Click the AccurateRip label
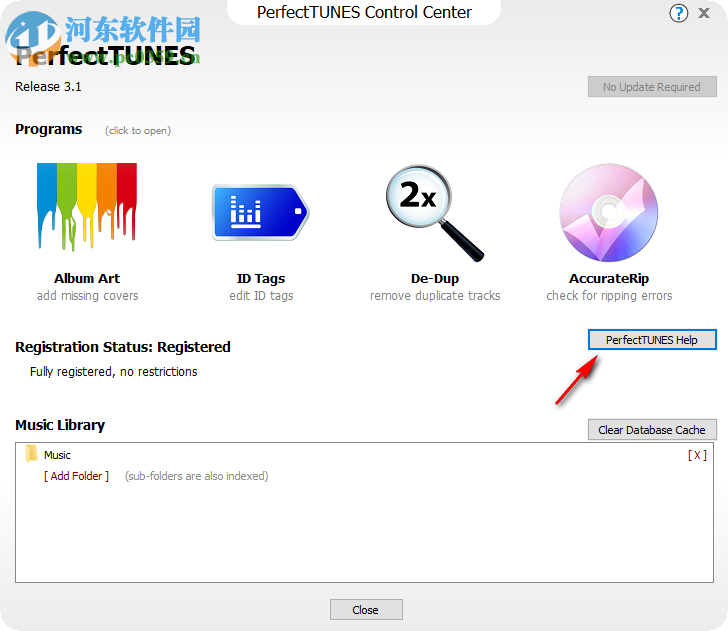The width and height of the screenshot is (728, 631). [609, 278]
